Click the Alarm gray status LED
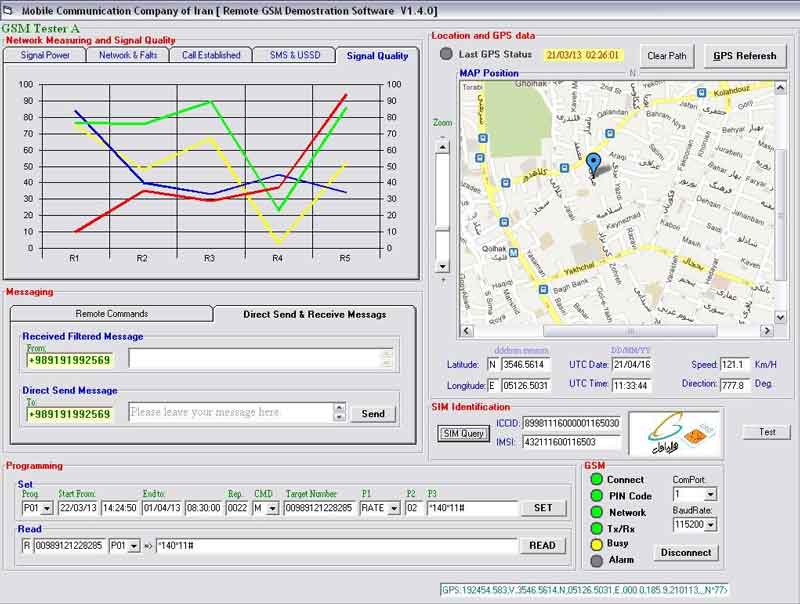The width and height of the screenshot is (800, 604). pyautogui.click(x=596, y=561)
